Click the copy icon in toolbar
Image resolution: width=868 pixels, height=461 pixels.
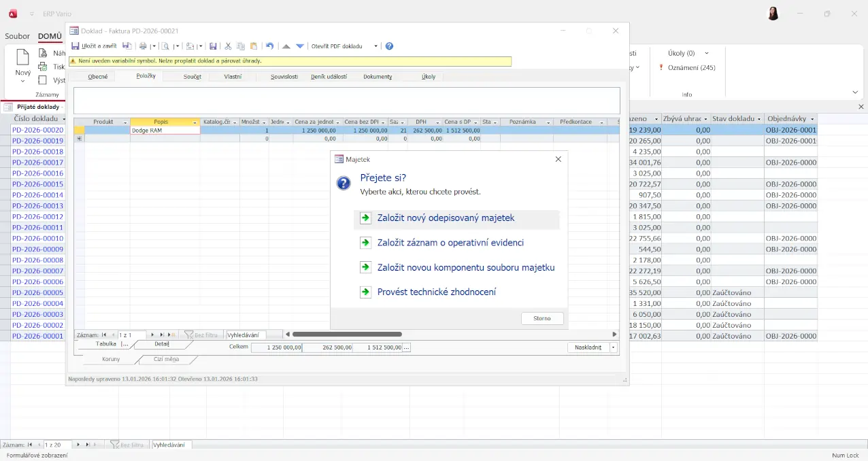[241, 46]
